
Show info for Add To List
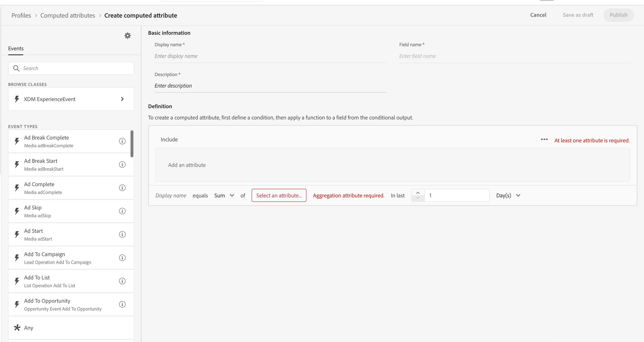[x=122, y=281]
